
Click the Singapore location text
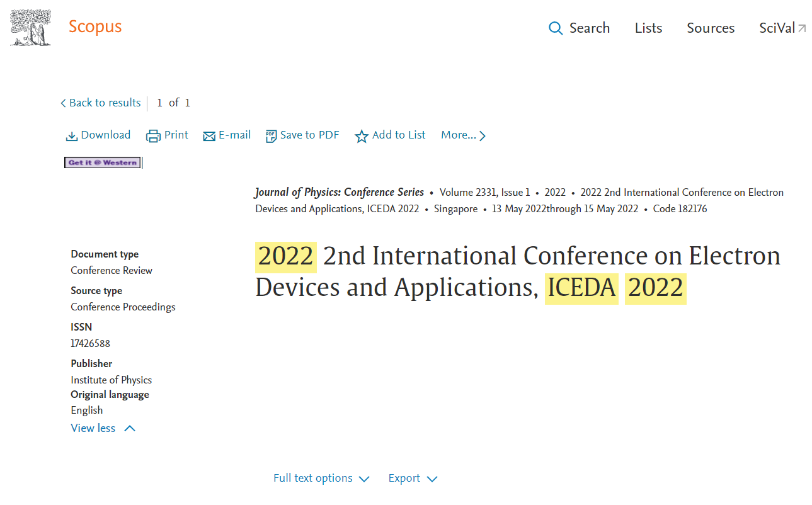[x=455, y=209]
